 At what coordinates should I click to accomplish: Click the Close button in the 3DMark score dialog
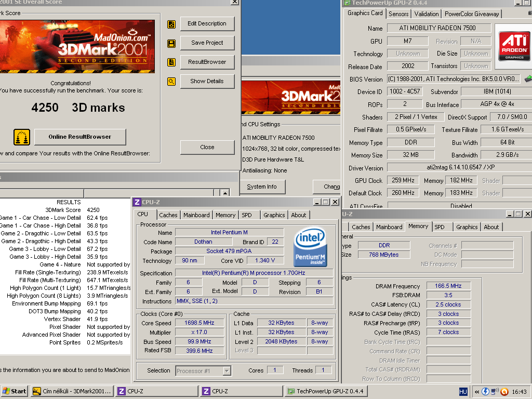(x=207, y=147)
